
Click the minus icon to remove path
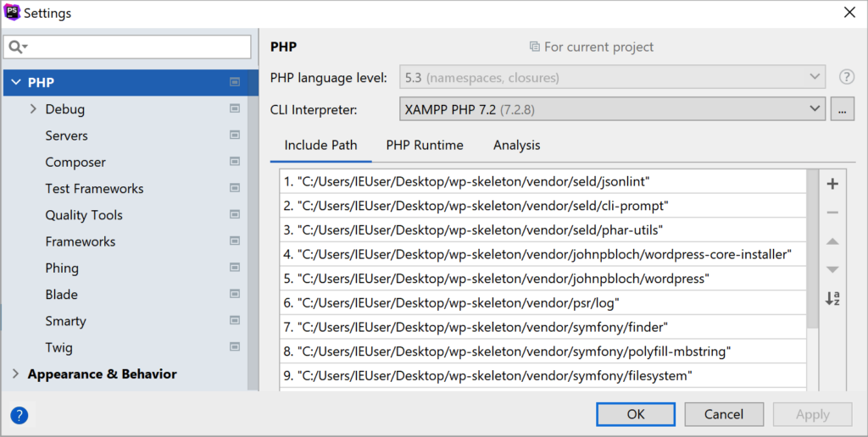(x=832, y=213)
